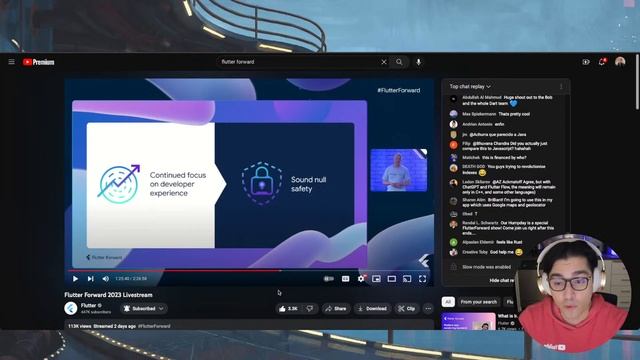Cast the video to a TV
The image size is (640, 360).
407,279
